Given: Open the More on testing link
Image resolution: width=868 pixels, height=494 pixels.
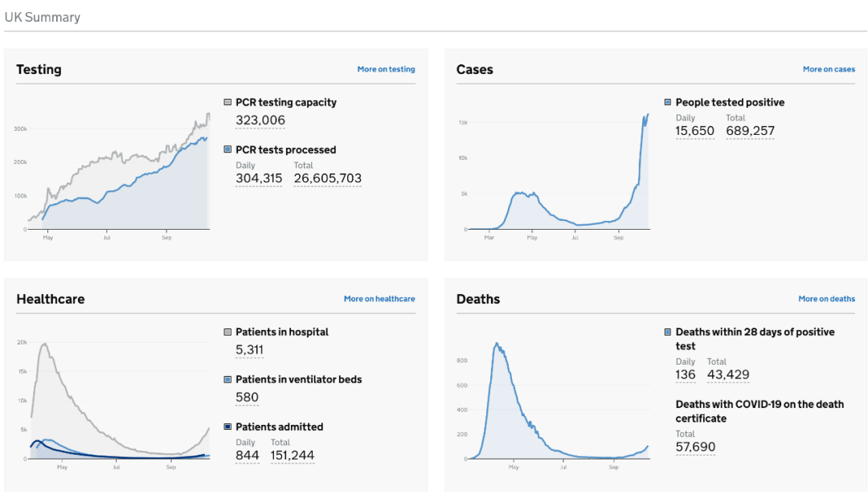Looking at the screenshot, I should point(386,69).
